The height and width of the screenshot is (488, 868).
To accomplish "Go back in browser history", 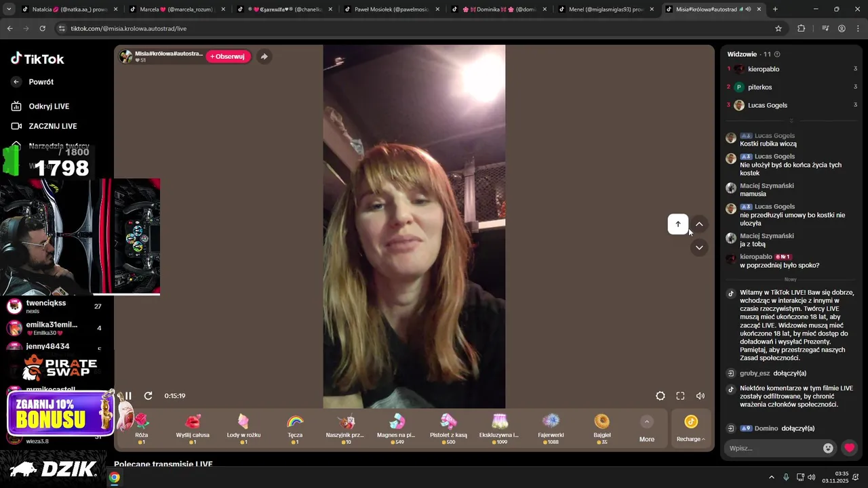I will pos(10,28).
